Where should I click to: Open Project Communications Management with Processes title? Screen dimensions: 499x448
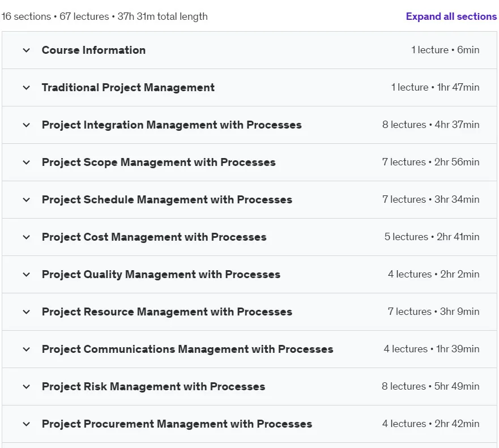(187, 349)
